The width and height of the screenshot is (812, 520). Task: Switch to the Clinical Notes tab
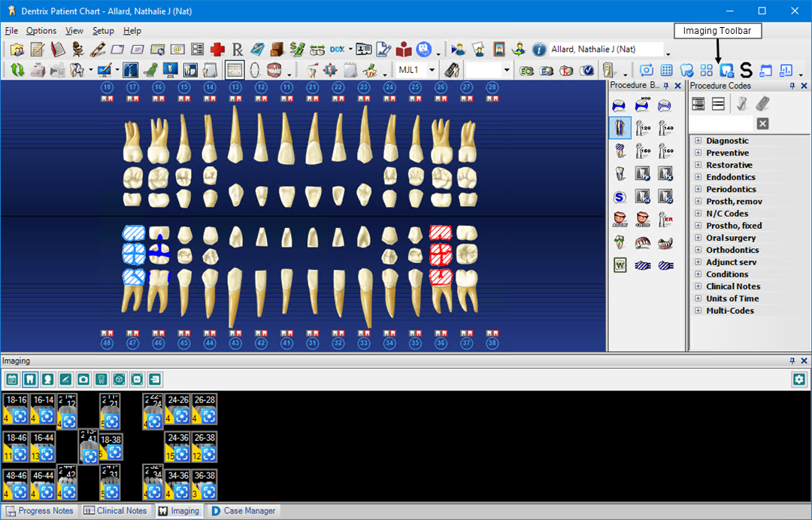115,511
